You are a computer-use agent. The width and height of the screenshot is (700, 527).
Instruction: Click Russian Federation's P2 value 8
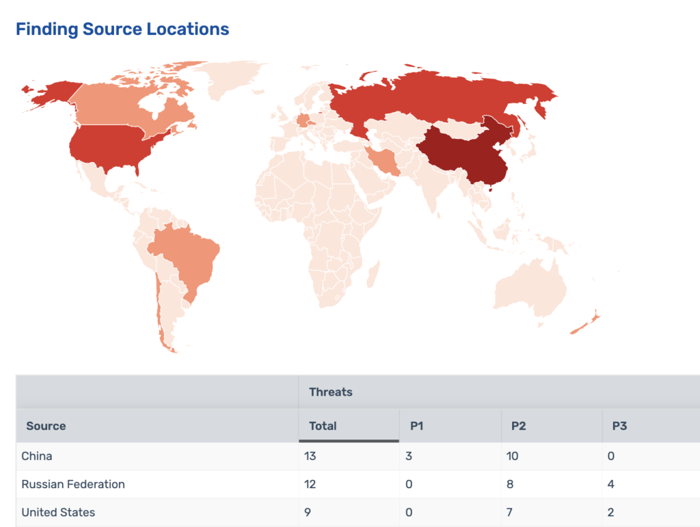pyautogui.click(x=510, y=484)
